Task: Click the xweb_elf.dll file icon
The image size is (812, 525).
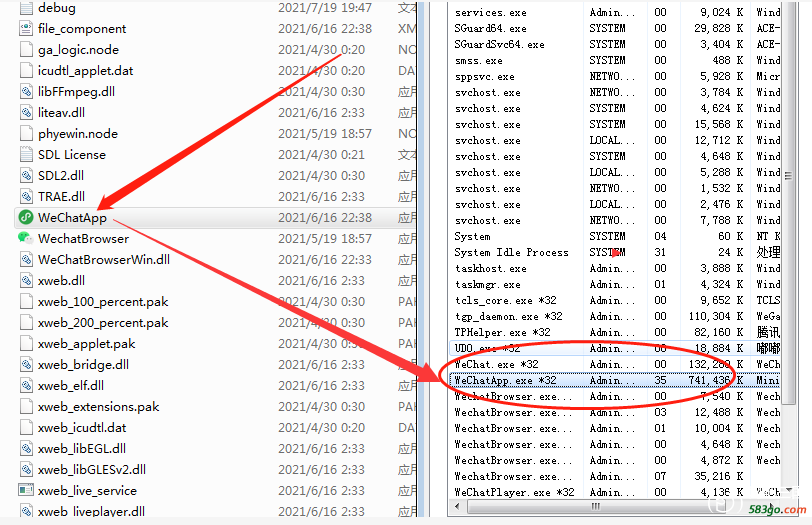Action: tap(26, 385)
